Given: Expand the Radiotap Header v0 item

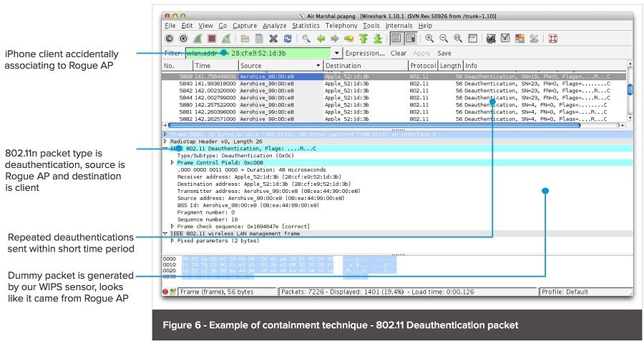Looking at the screenshot, I should click(165, 141).
